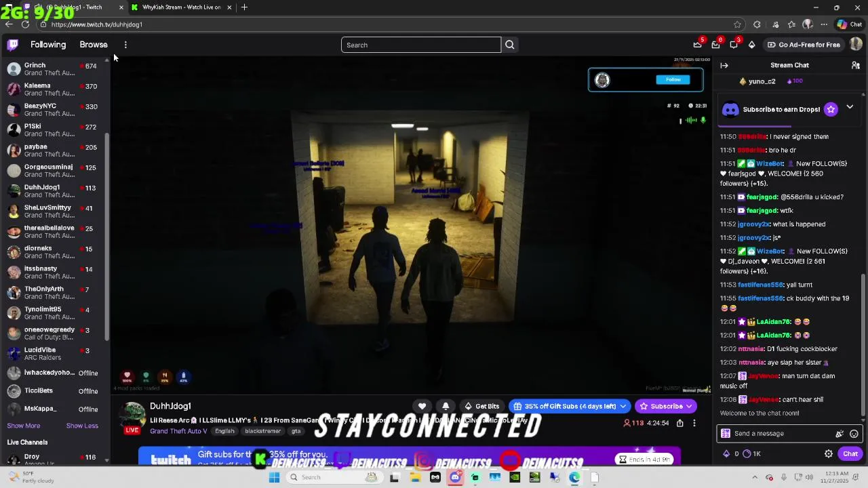Open the Browse tab
Screen dimensions: 868x488
(94, 45)
